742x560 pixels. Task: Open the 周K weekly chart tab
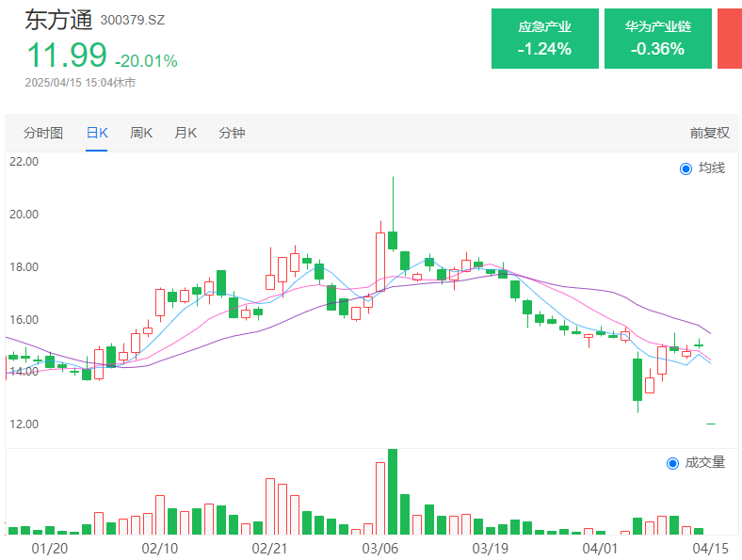tap(141, 133)
